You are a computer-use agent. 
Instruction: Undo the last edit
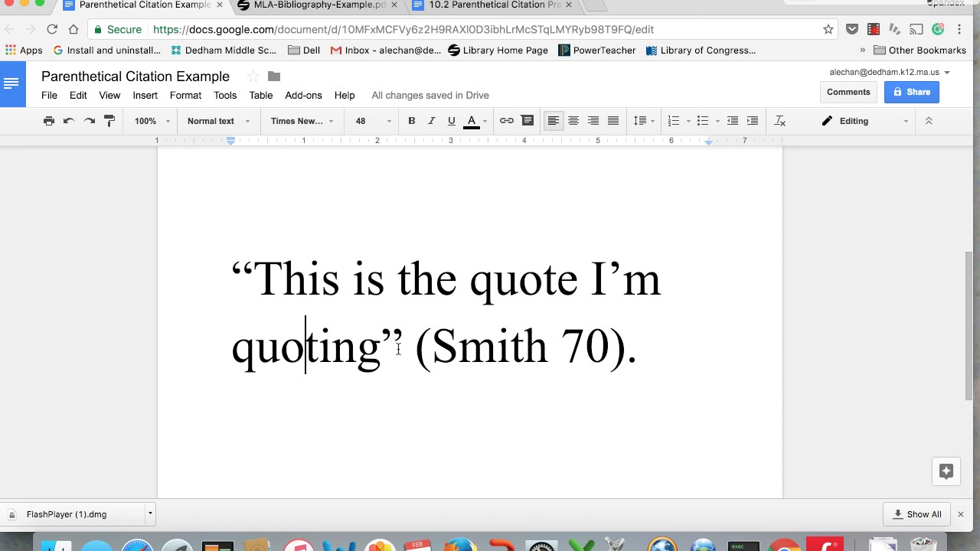tap(69, 121)
